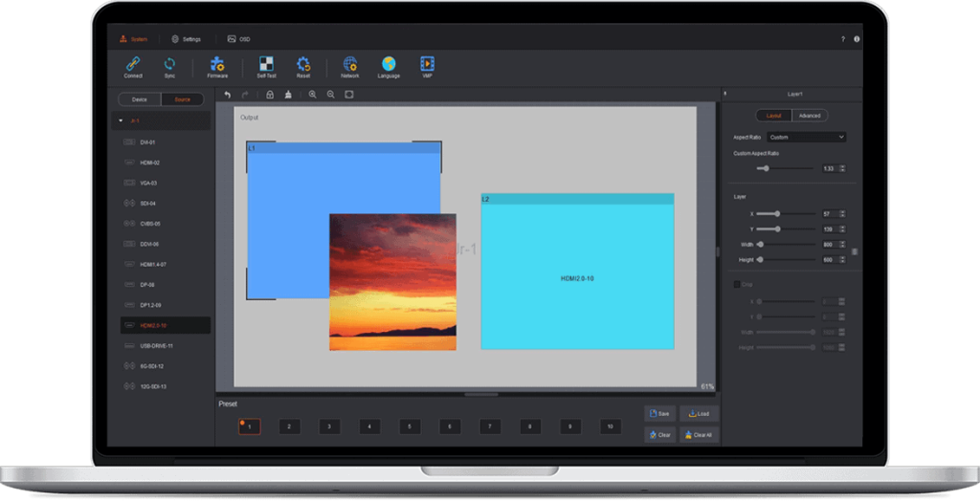Click the Save preset button
Viewport: 980px width, 501px height.
659,414
